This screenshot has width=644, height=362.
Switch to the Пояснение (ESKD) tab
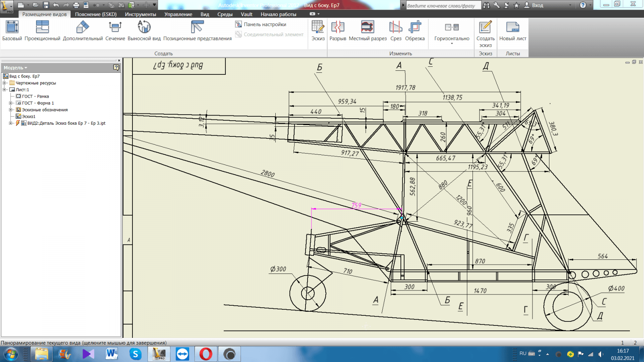[96, 14]
